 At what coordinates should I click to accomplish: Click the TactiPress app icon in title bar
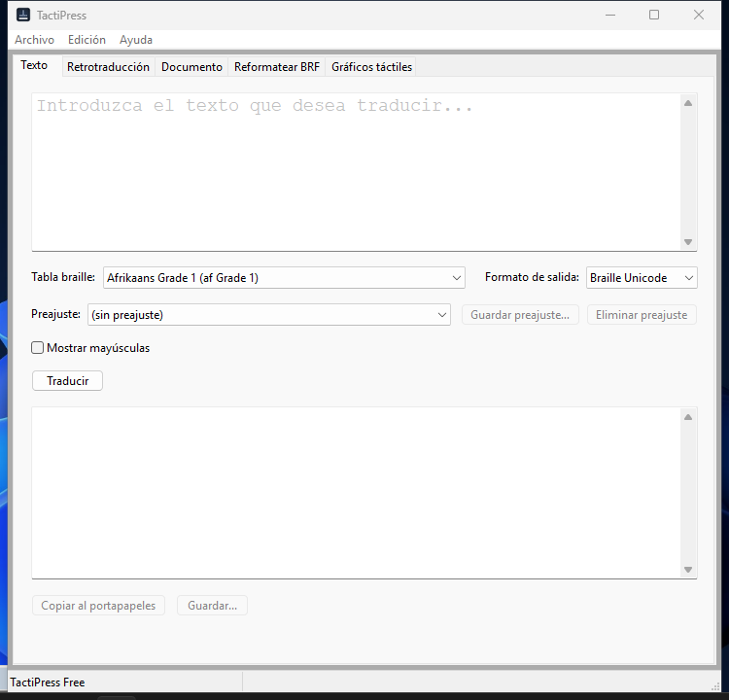(x=22, y=15)
